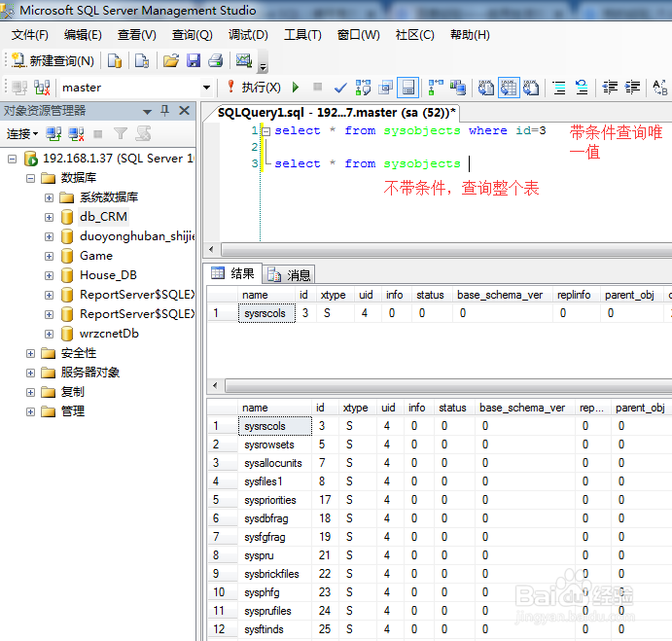Screen dimensions: 672x641
Task: Expand the 服务器对象 folder
Action: [x=30, y=373]
